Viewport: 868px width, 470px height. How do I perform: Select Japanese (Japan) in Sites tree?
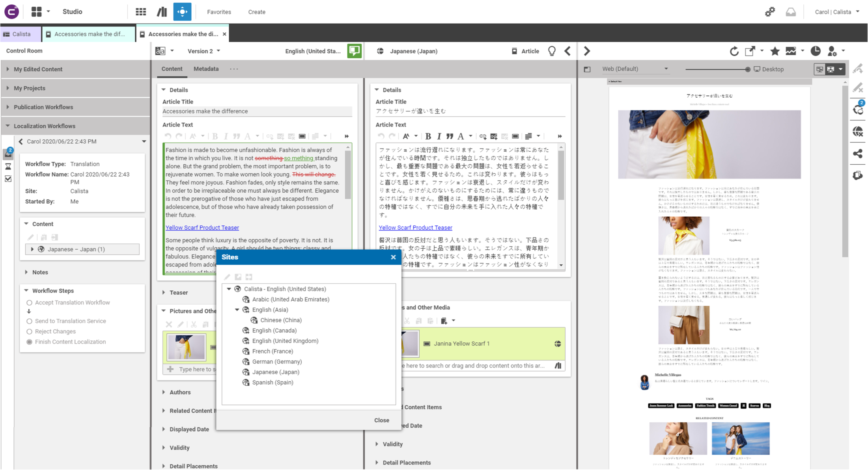(276, 372)
